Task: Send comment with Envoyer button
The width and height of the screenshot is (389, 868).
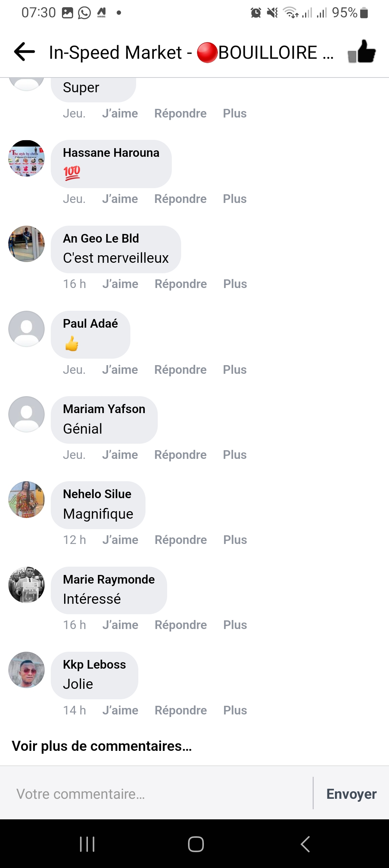Action: (351, 794)
